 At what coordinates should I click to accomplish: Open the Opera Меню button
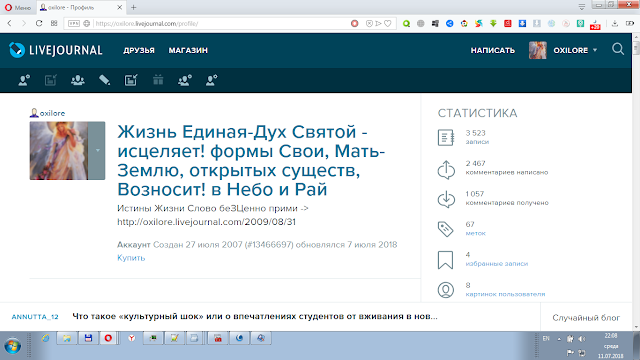[x=18, y=7]
